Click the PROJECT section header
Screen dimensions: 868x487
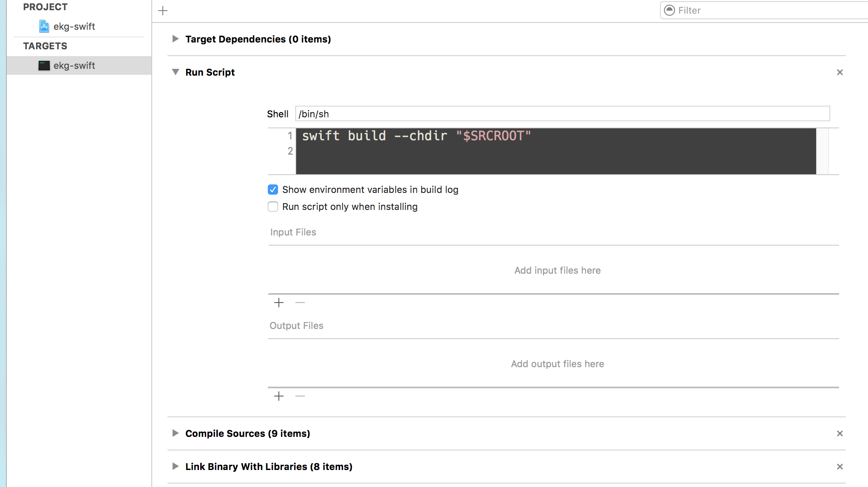(45, 7)
